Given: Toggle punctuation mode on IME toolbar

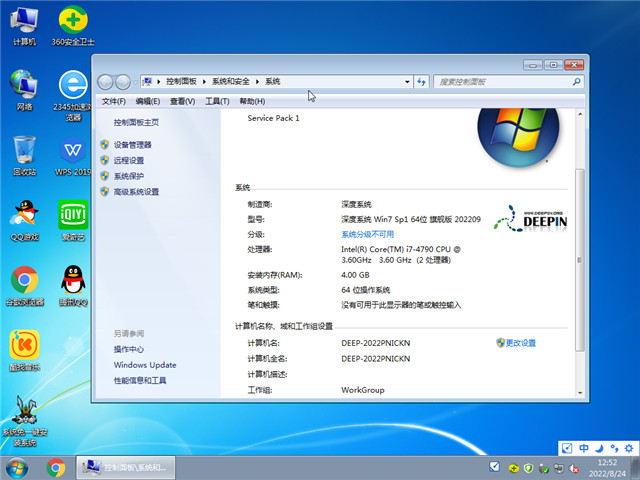Looking at the screenshot, I should [x=614, y=448].
